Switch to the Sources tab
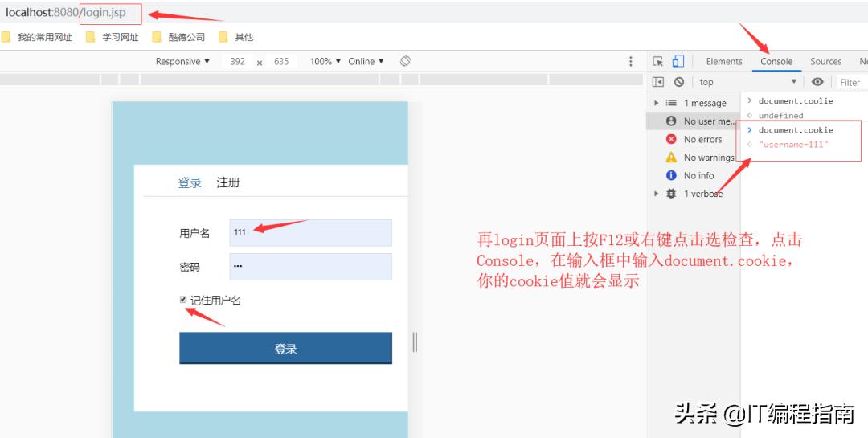 click(x=825, y=61)
